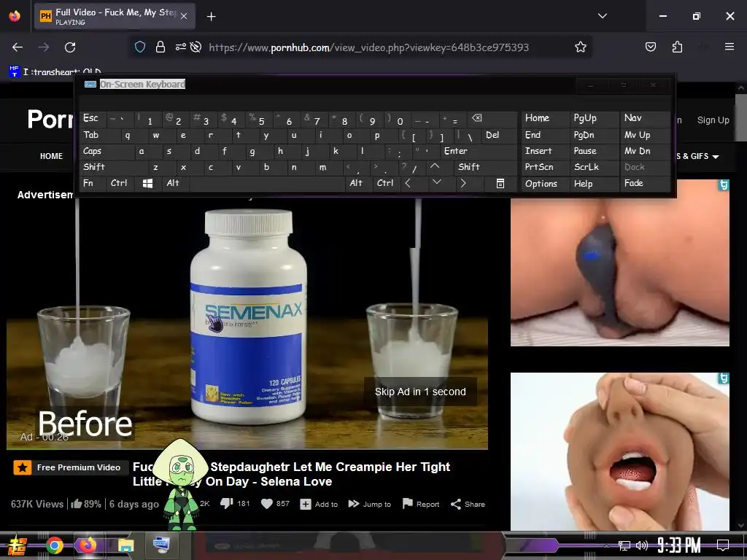Toggle the right Shift key on the on-screen keyboard
The image size is (747, 560).
(486, 167)
